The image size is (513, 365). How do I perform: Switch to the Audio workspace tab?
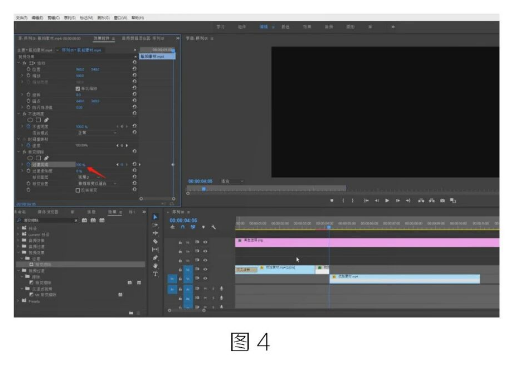click(x=328, y=27)
